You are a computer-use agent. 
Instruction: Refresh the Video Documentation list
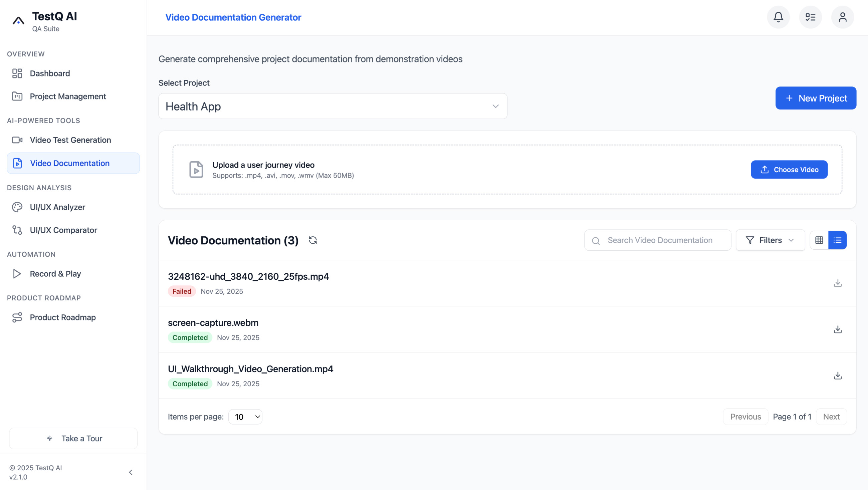[x=313, y=240]
